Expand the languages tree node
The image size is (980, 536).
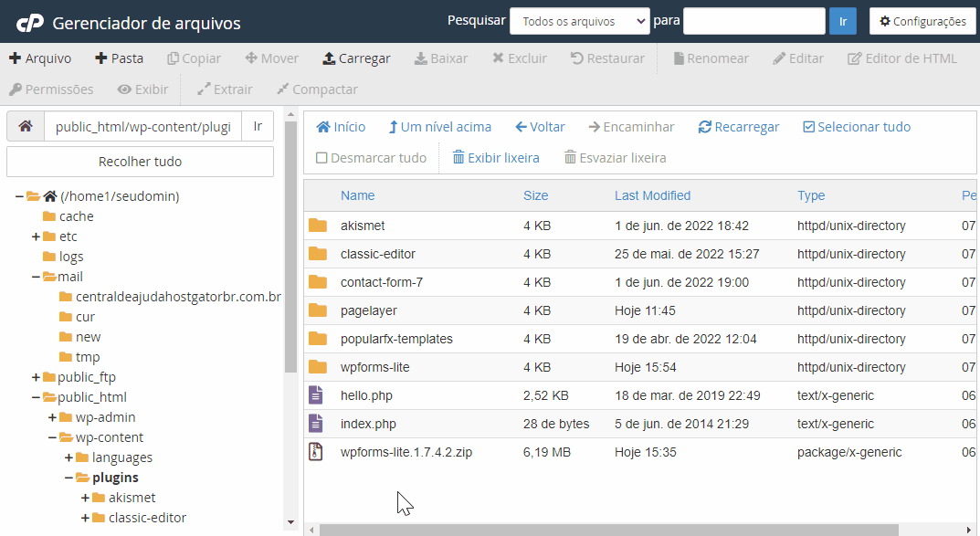pyautogui.click(x=68, y=457)
